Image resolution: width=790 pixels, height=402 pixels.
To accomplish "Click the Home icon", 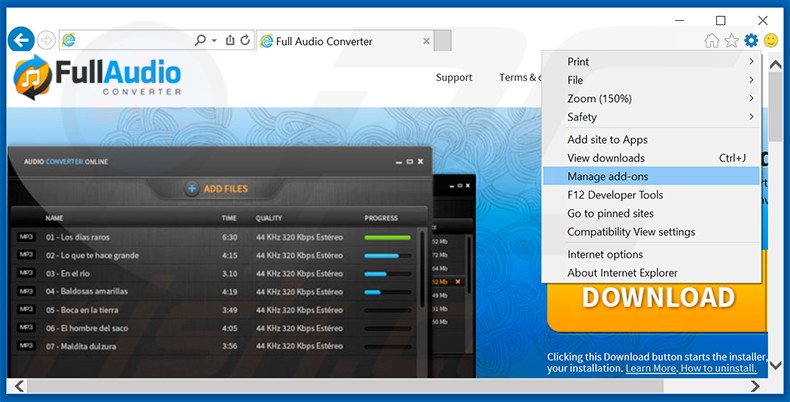I will (712, 40).
